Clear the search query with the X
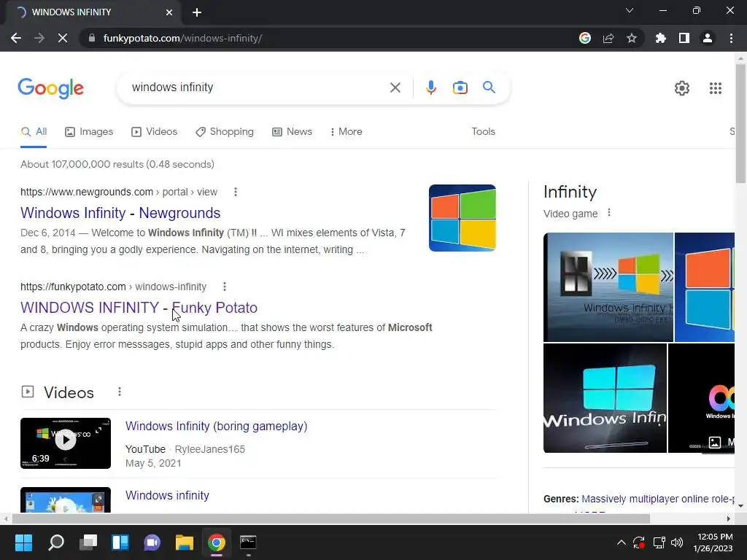Image resolution: width=747 pixels, height=560 pixels. [395, 87]
